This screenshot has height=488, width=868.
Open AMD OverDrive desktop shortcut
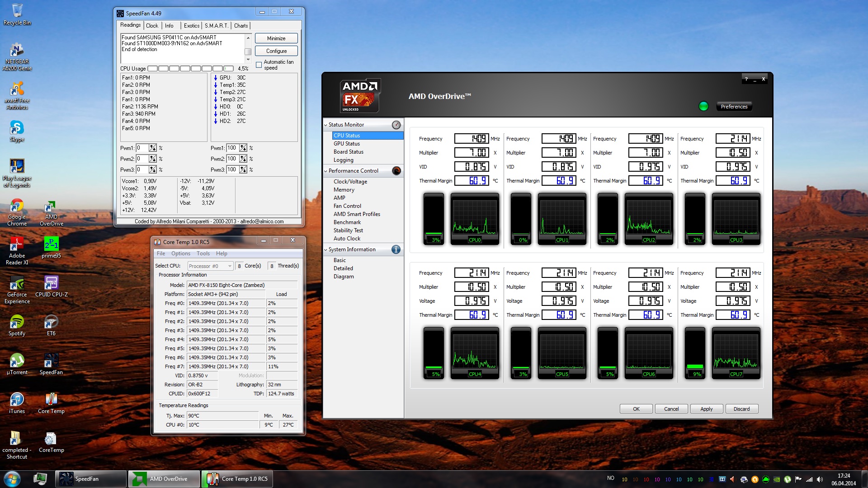(51, 213)
